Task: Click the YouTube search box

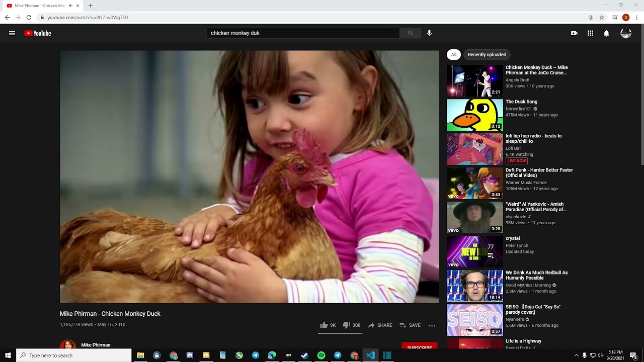Action: [303, 33]
